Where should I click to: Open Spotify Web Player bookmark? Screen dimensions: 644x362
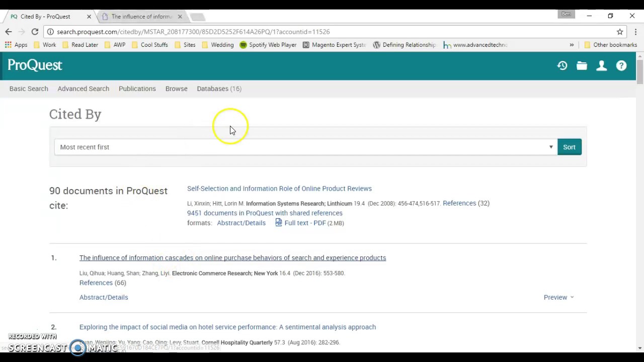(x=268, y=45)
